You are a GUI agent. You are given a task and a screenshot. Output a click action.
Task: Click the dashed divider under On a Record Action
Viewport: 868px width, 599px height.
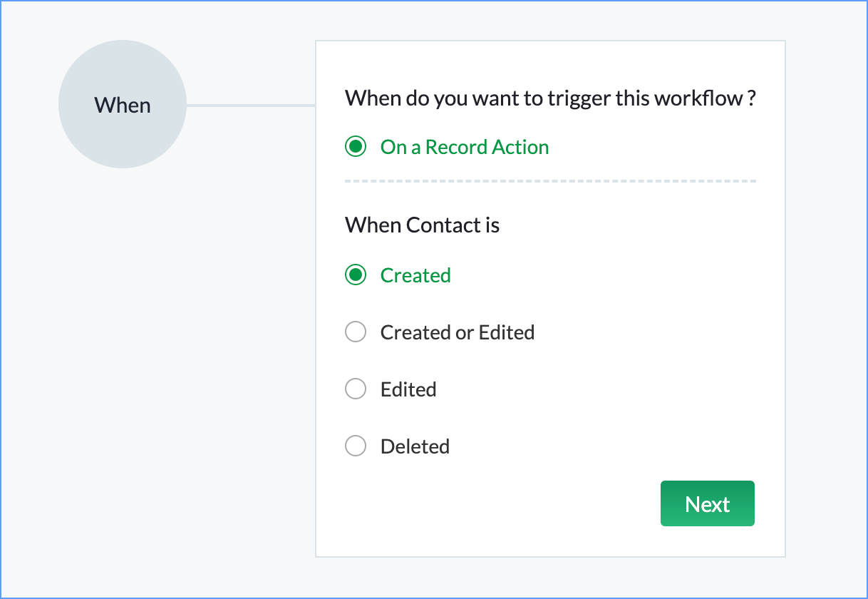click(x=549, y=181)
